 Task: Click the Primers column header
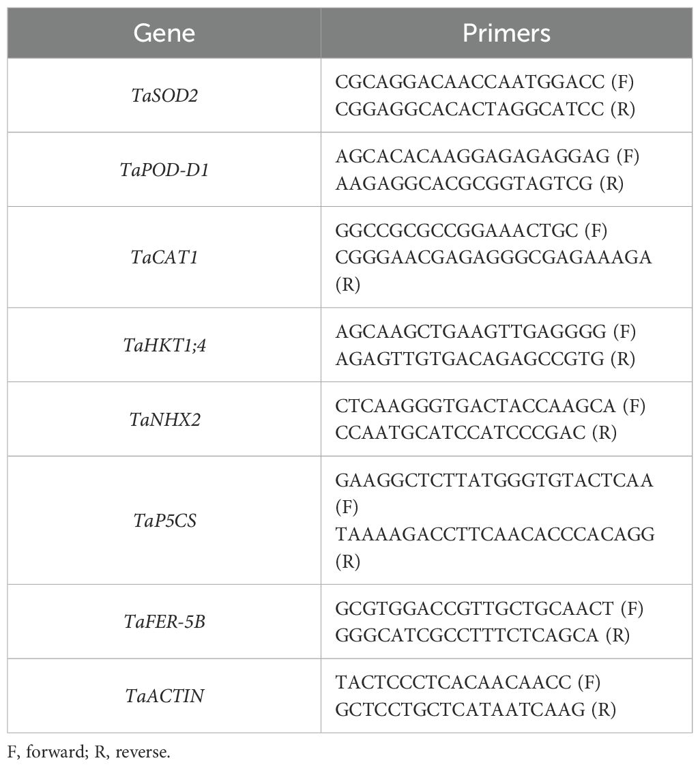pyautogui.click(x=506, y=33)
